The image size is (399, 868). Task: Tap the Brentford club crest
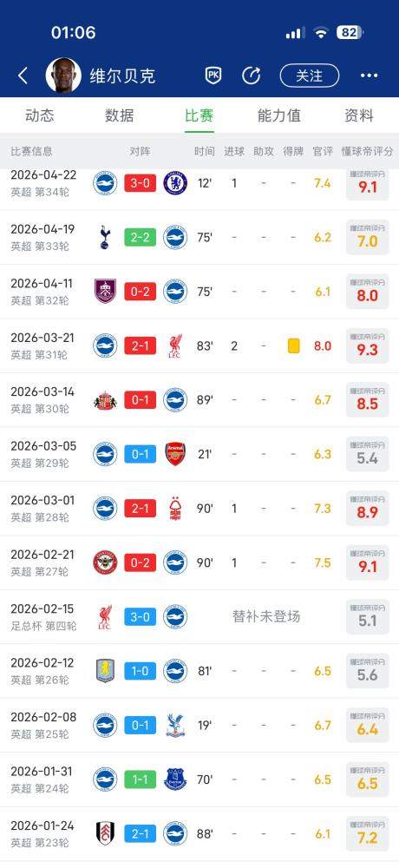pyautogui.click(x=105, y=562)
